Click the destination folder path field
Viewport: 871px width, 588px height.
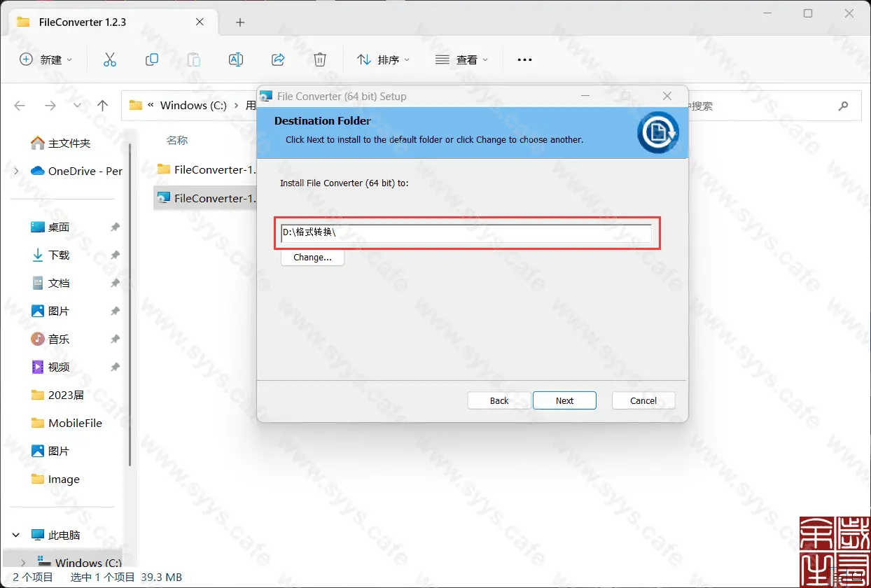pyautogui.click(x=466, y=232)
